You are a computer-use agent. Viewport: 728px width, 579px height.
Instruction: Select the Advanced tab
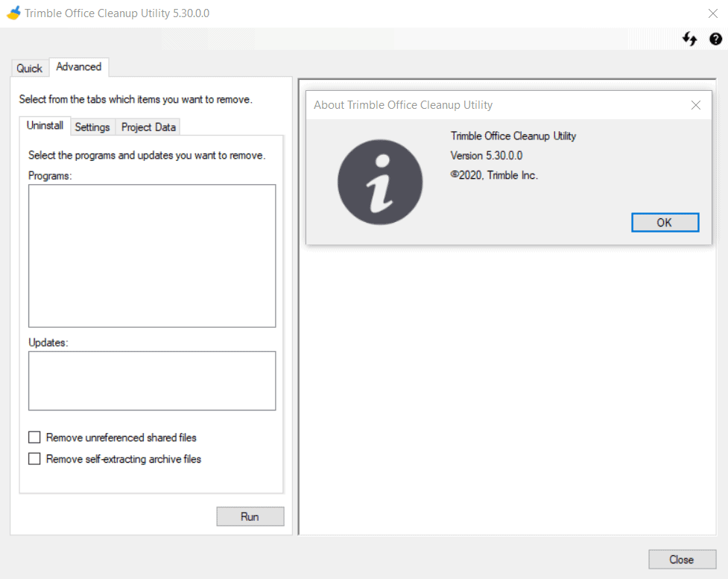(79, 67)
